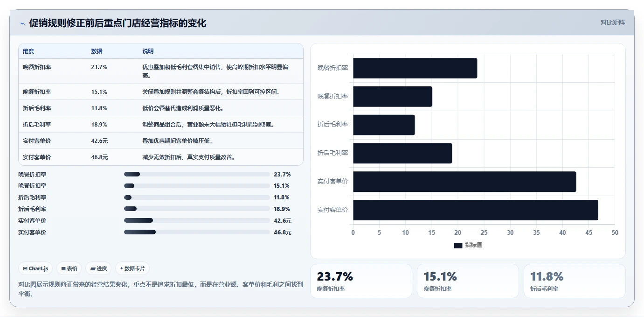The height and width of the screenshot is (317, 644).
Task: Select the 42.6元 cell in the table
Action: [100, 141]
